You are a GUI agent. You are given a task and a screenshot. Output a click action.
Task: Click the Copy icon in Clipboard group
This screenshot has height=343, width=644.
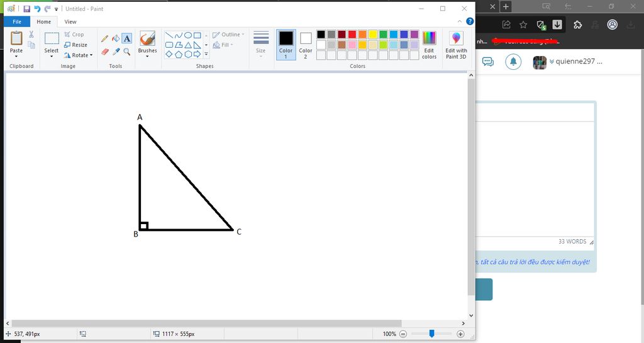click(31, 45)
